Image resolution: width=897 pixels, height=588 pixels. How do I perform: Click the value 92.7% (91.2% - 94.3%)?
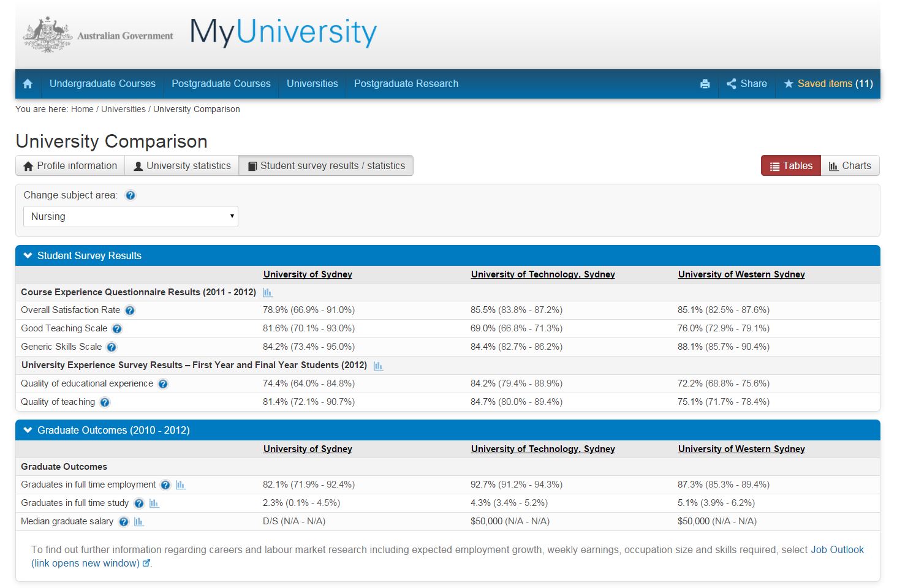click(x=517, y=484)
